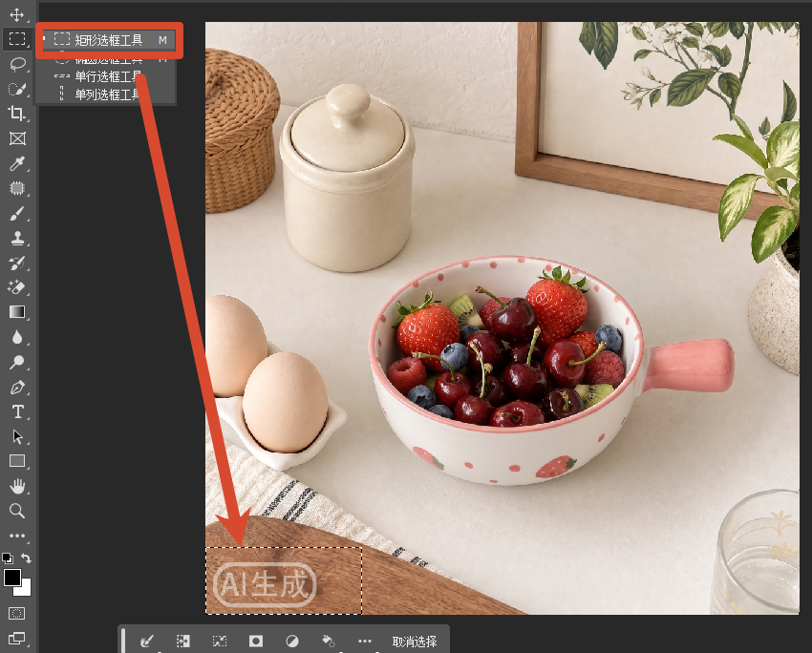The image size is (812, 653).
Task: Open the black foreground color picker
Action: click(12, 577)
